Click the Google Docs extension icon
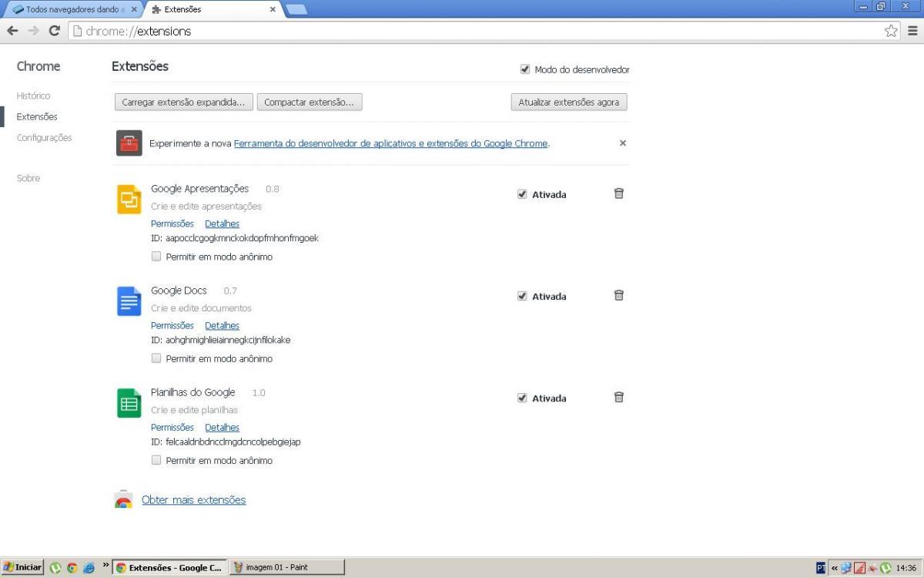The width and height of the screenshot is (924, 578). (129, 301)
